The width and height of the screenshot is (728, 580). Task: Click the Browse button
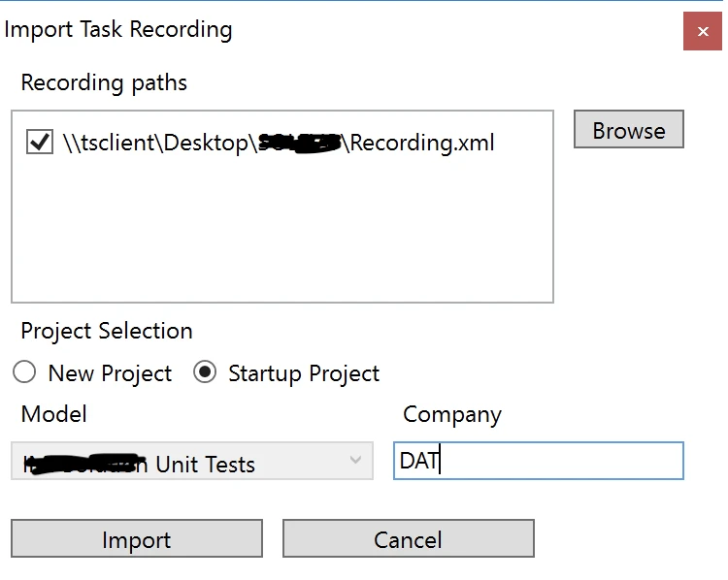point(628,130)
